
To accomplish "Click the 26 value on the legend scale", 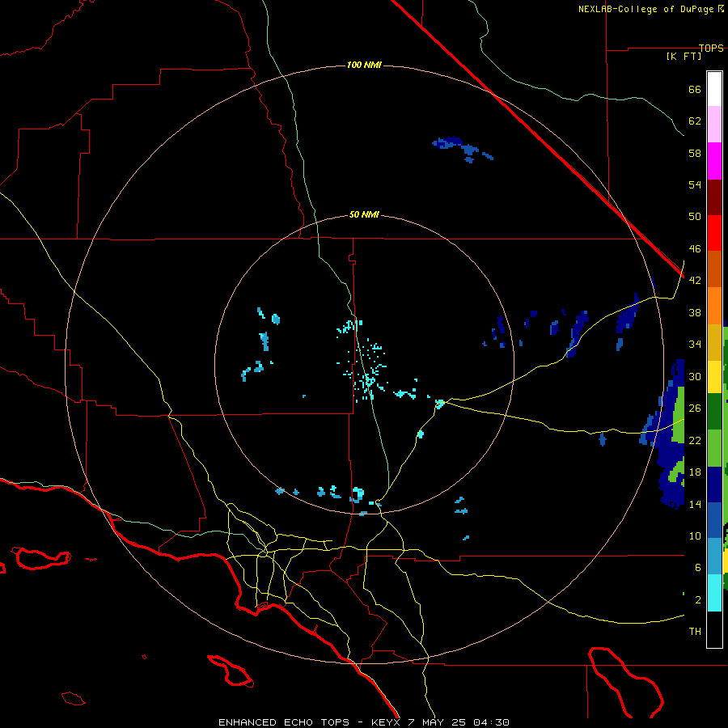I will [695, 408].
